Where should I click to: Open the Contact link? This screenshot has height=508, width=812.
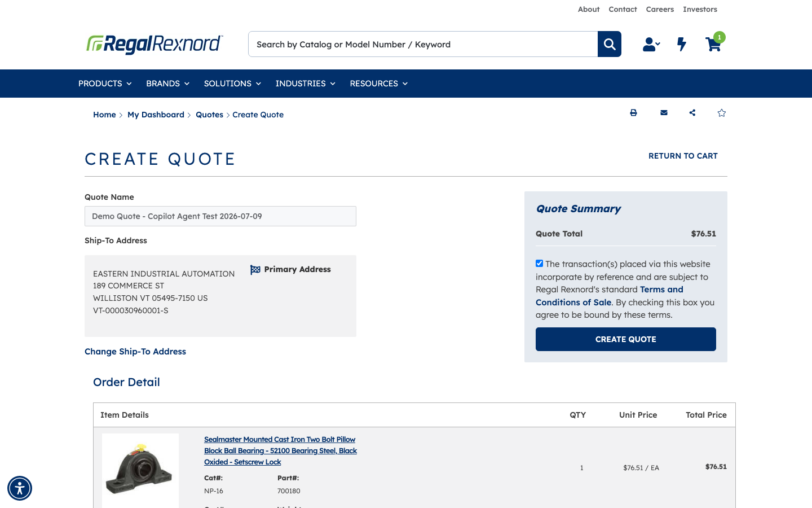(623, 10)
